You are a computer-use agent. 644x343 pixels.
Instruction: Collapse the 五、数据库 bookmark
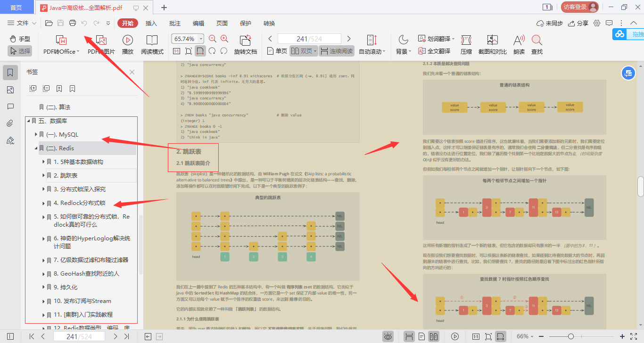[x=29, y=121]
